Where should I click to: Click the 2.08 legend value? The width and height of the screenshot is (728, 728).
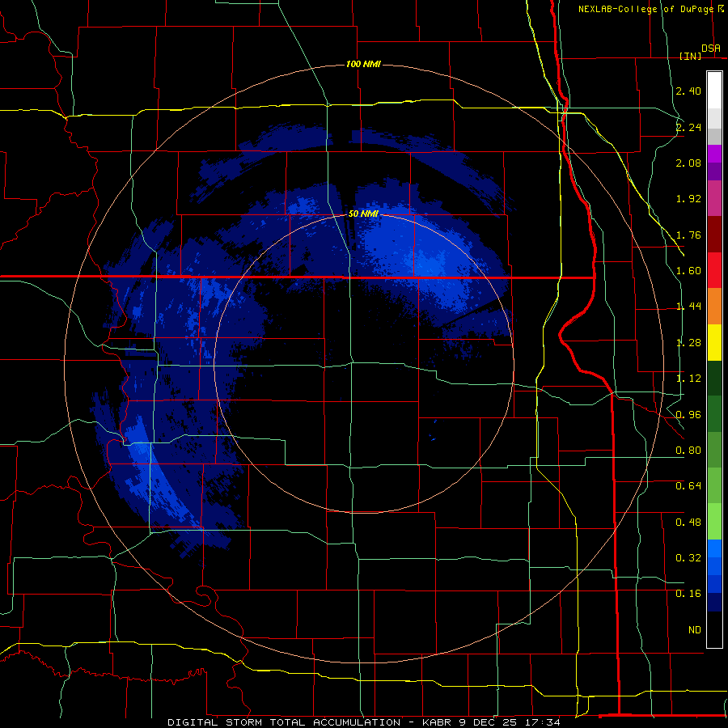coord(688,163)
